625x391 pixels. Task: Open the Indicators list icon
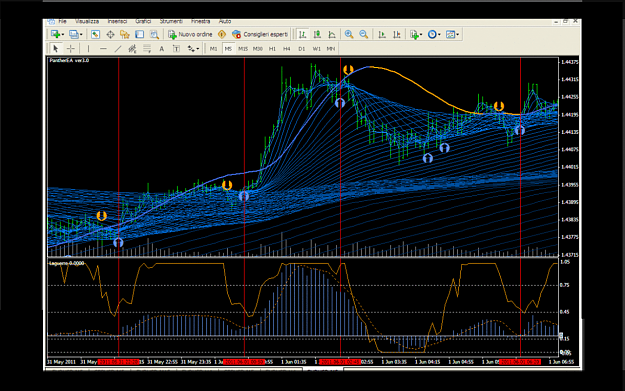[415, 35]
